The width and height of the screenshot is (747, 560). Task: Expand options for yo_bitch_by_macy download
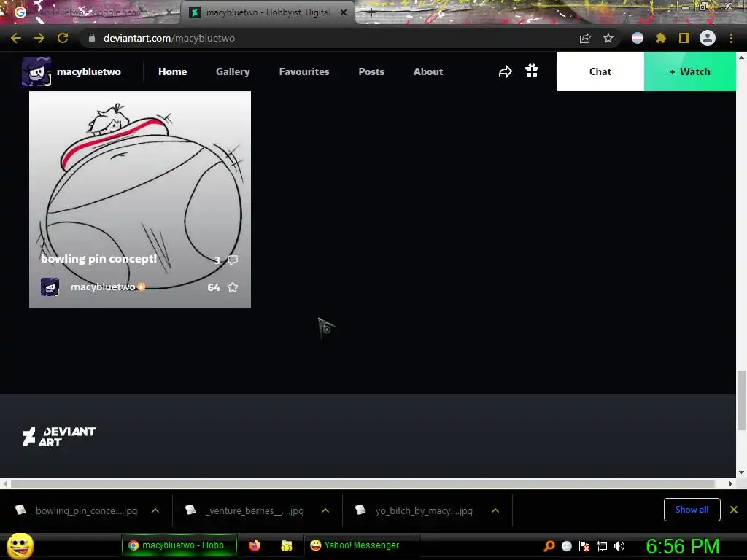495,510
